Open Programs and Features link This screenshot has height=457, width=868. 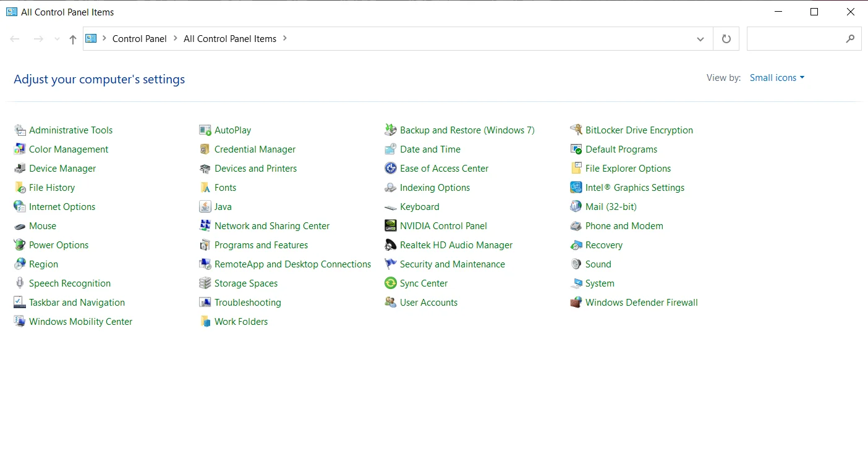click(261, 245)
